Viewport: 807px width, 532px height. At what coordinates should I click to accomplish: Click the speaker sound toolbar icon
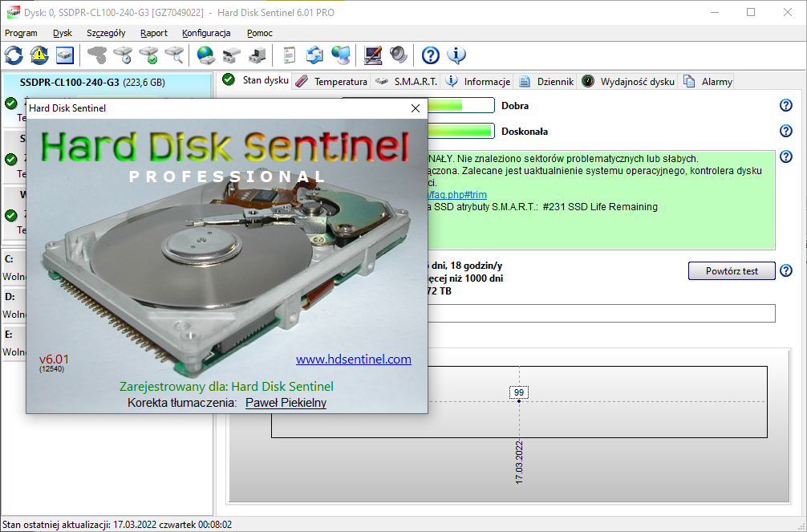point(399,55)
